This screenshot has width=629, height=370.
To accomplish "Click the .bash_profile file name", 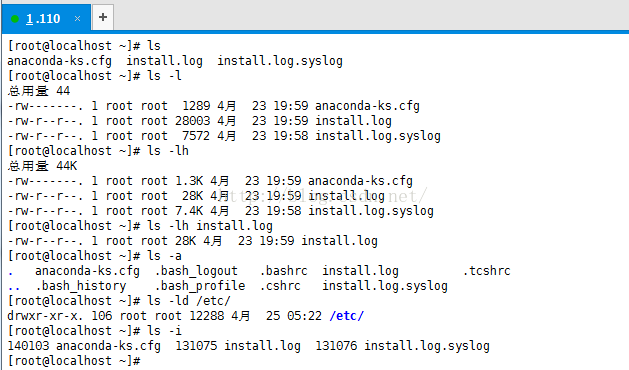I will point(200,286).
